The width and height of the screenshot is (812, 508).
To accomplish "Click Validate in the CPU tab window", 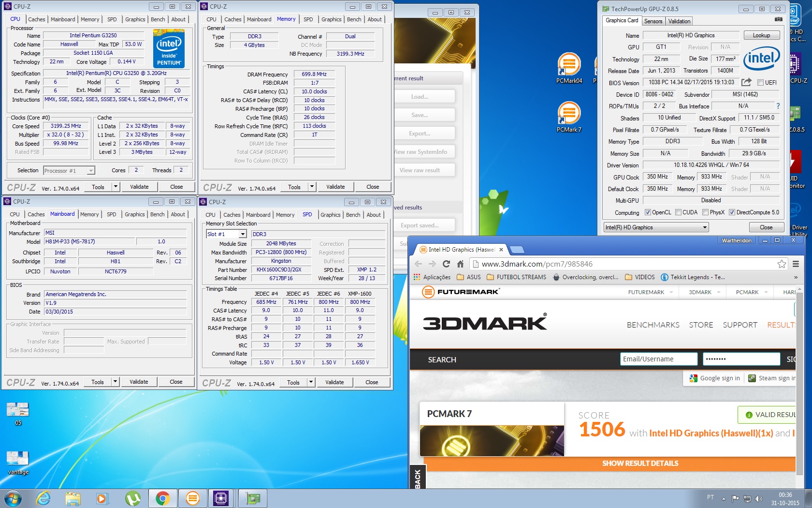I will [139, 187].
